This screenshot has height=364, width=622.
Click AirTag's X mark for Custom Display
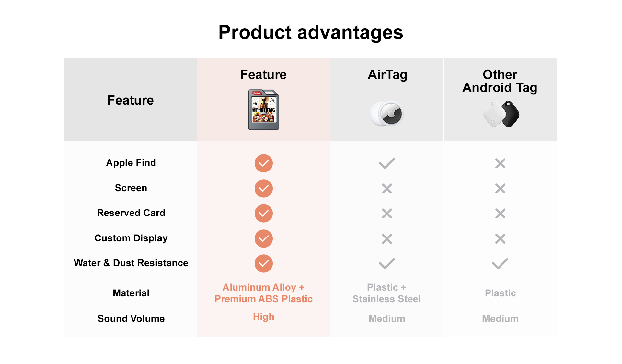[x=387, y=239]
